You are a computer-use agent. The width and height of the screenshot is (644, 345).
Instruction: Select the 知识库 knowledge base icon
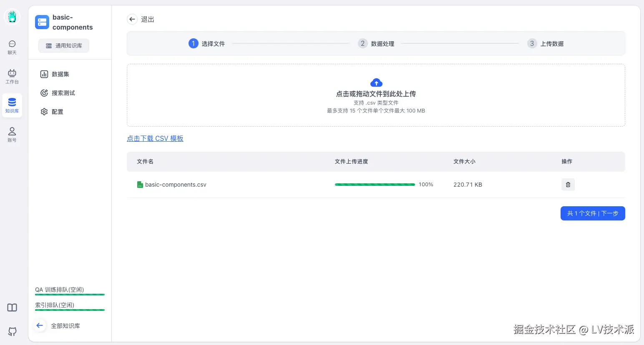click(12, 105)
